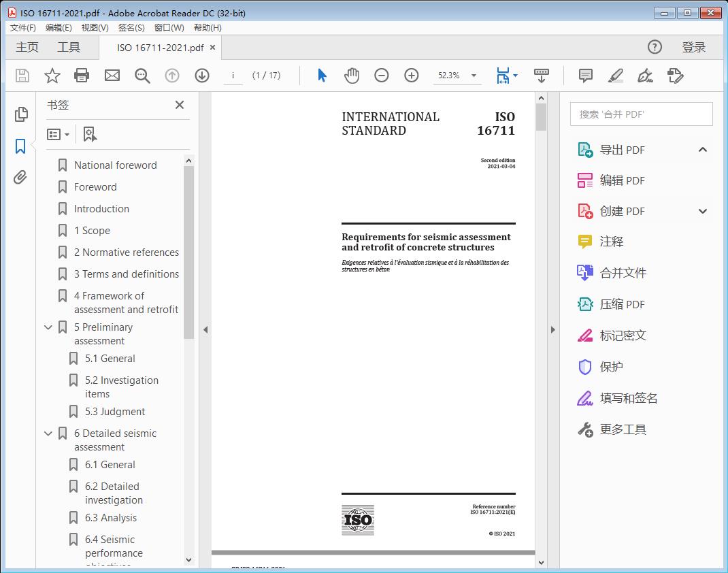
Task: Switch to the 主页 tab
Action: click(x=27, y=48)
